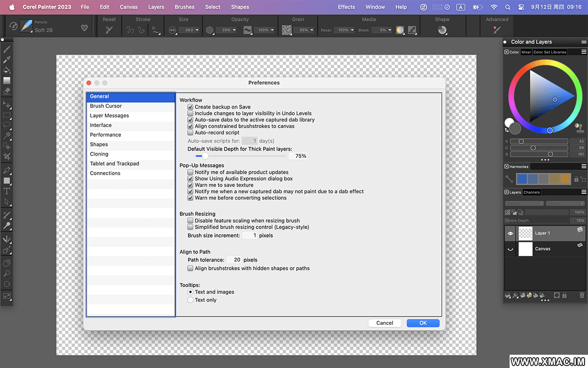Click the heart favorite icon beside Soft 2B
This screenshot has width=588, height=368.
coord(84,28)
